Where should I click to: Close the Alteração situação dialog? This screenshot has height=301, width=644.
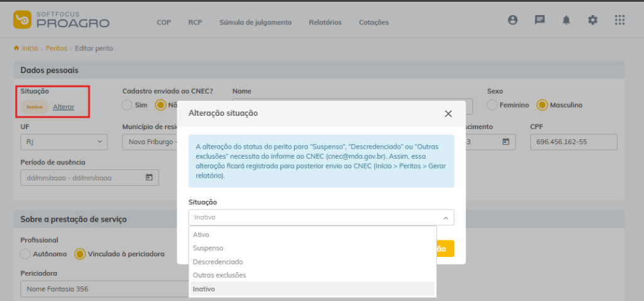[x=448, y=113]
